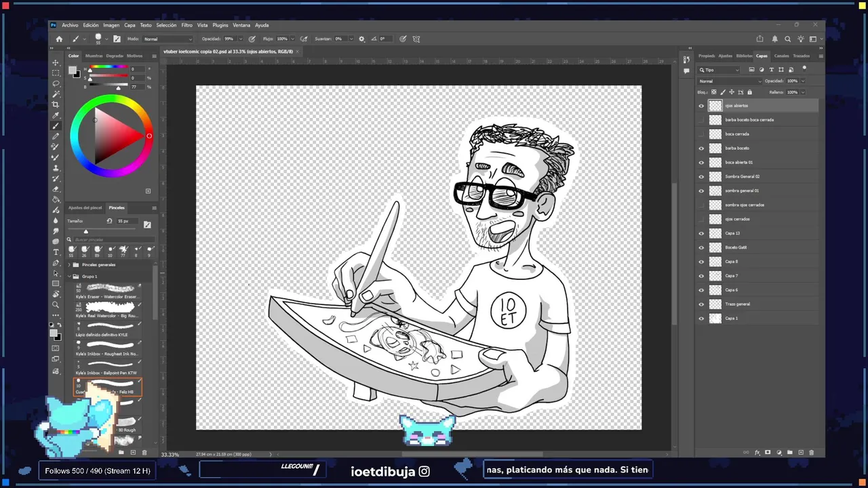868x488 pixels.
Task: Filter layers by type text icon
Action: pyautogui.click(x=771, y=70)
